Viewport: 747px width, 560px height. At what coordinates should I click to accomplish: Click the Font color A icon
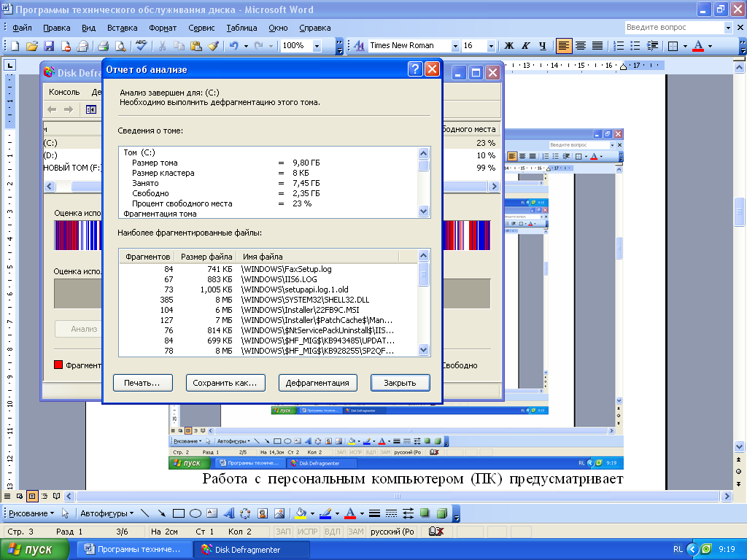[x=698, y=46]
